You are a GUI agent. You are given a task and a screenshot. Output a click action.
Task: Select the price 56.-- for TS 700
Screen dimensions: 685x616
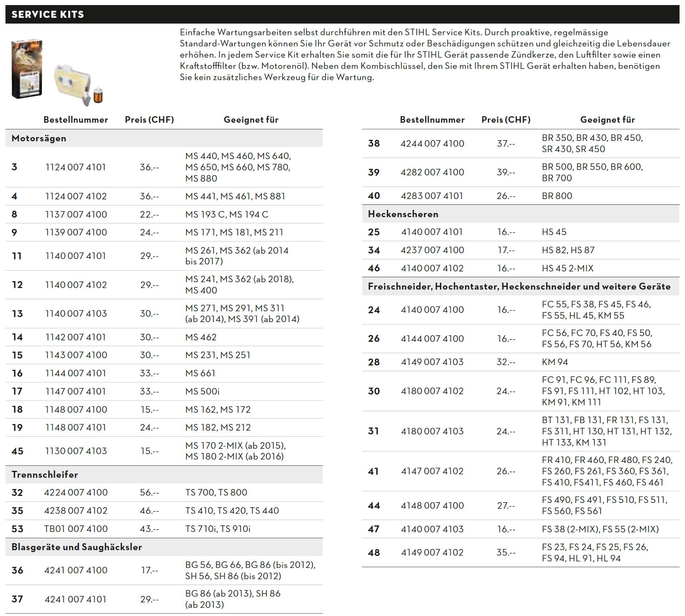tap(149, 493)
